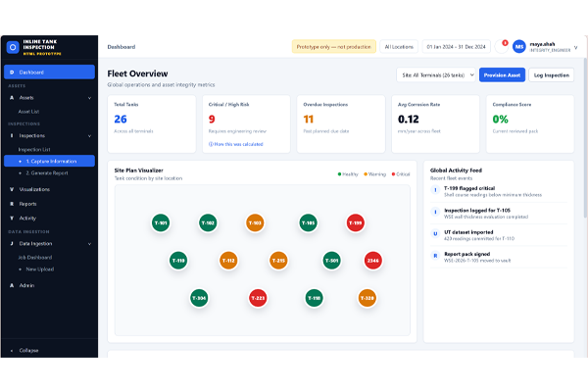Click the Avg Corrosion Rate value 0.12
The height and width of the screenshot is (392, 588).
[409, 120]
